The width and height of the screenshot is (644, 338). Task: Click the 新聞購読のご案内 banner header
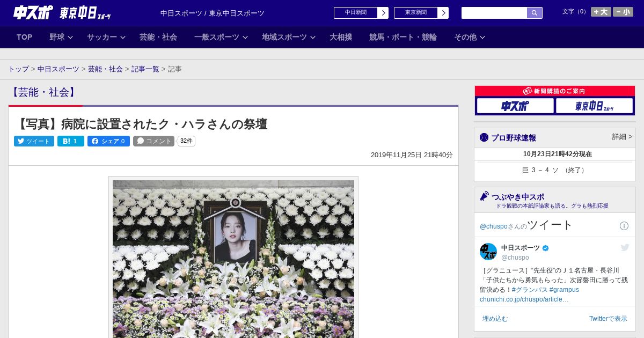coord(555,91)
